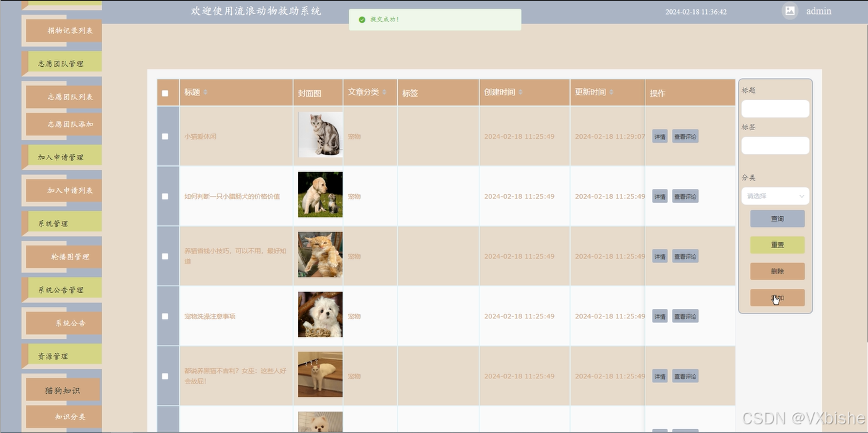Click the title 小猫爱休闲
The image size is (868, 433).
[201, 137]
